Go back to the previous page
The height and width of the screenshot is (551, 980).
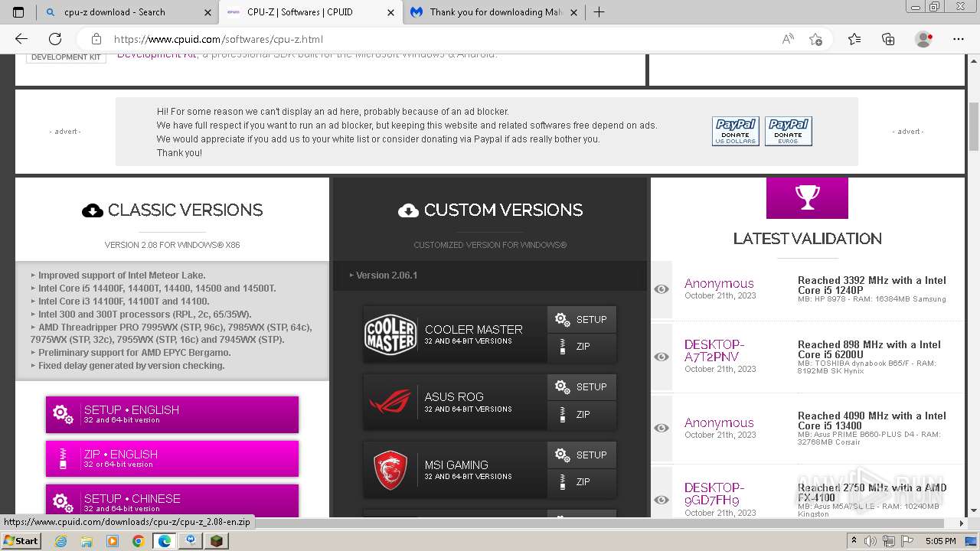click(x=21, y=39)
